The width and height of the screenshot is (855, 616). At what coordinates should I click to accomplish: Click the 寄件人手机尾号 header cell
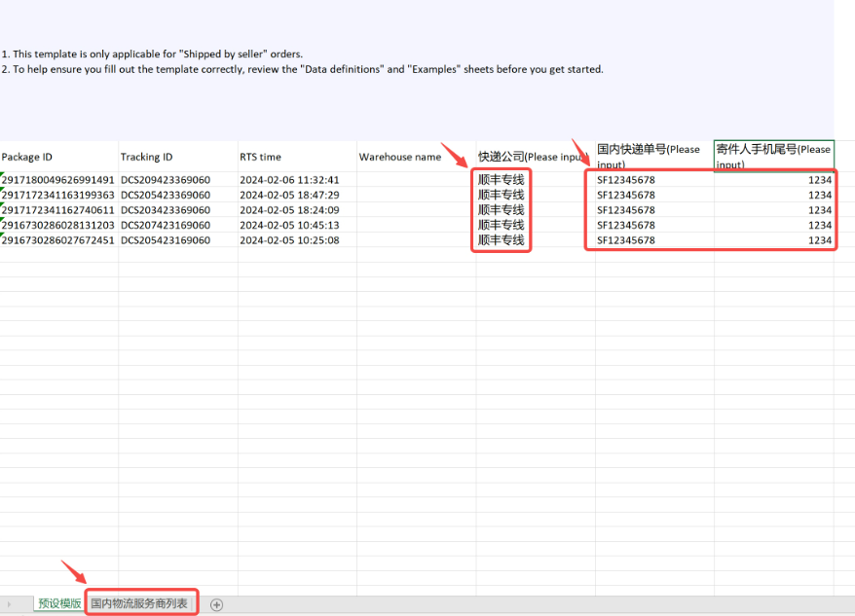point(773,157)
